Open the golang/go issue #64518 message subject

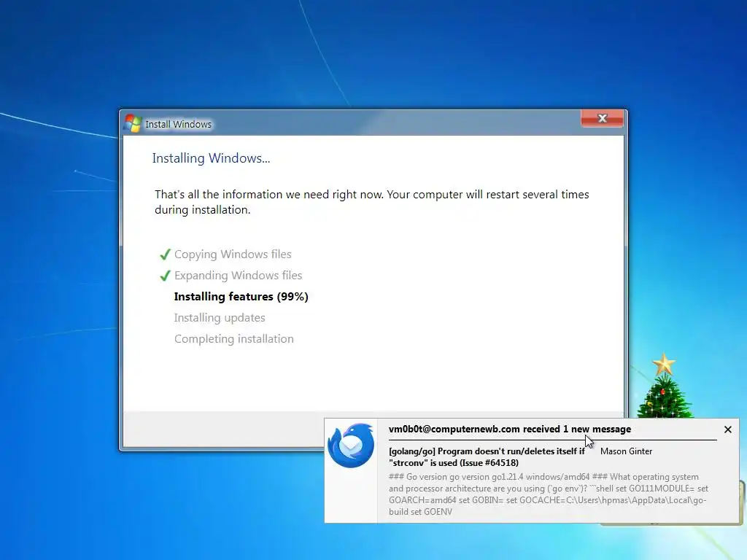coord(487,456)
